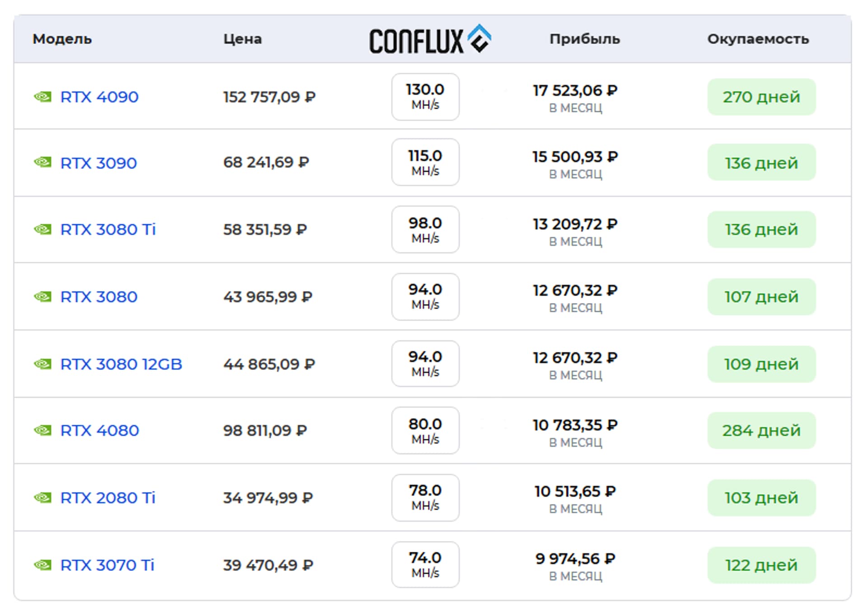Click the price 152 757,09 ₽
This screenshot has width=867, height=616.
pos(269,97)
